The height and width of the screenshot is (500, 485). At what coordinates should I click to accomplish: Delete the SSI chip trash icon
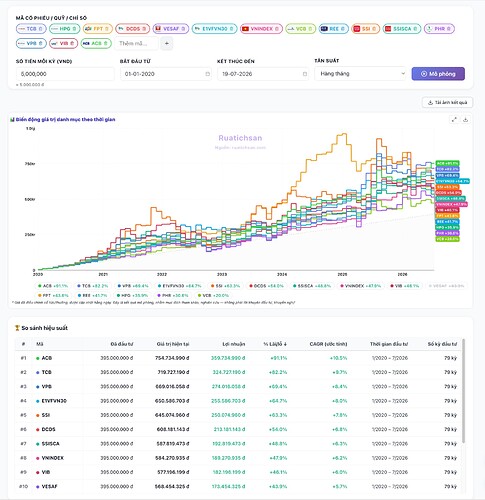pyautogui.click(x=374, y=29)
